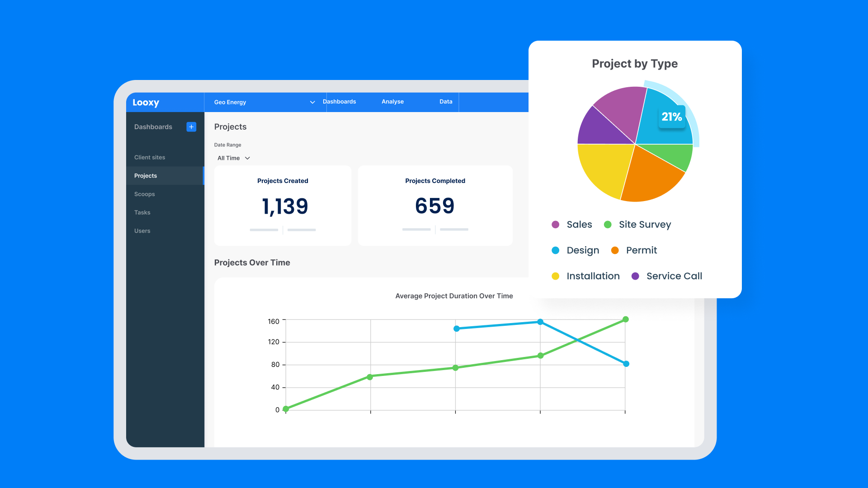Click the purple Sales legend dot
This screenshot has width=868, height=488.
tap(556, 225)
